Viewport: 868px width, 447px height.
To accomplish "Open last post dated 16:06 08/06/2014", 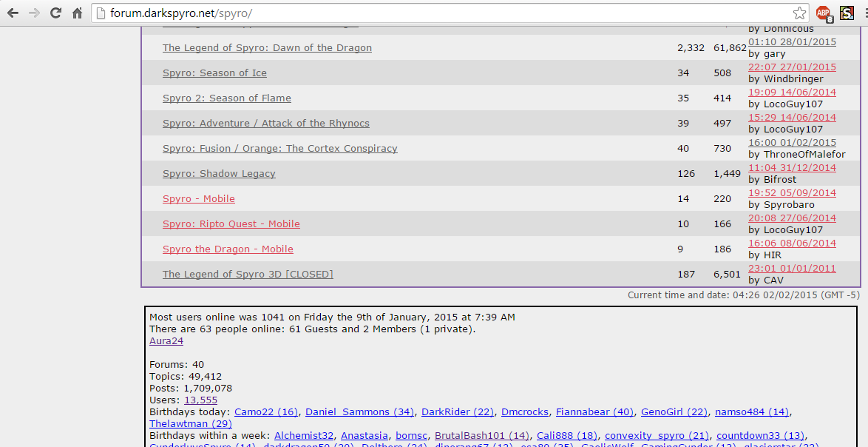I will [x=792, y=243].
